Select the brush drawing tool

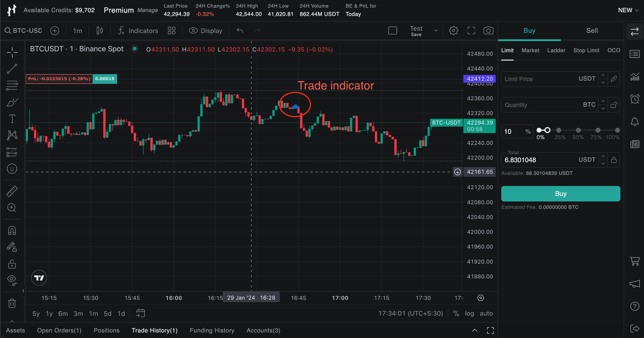pyautogui.click(x=12, y=102)
